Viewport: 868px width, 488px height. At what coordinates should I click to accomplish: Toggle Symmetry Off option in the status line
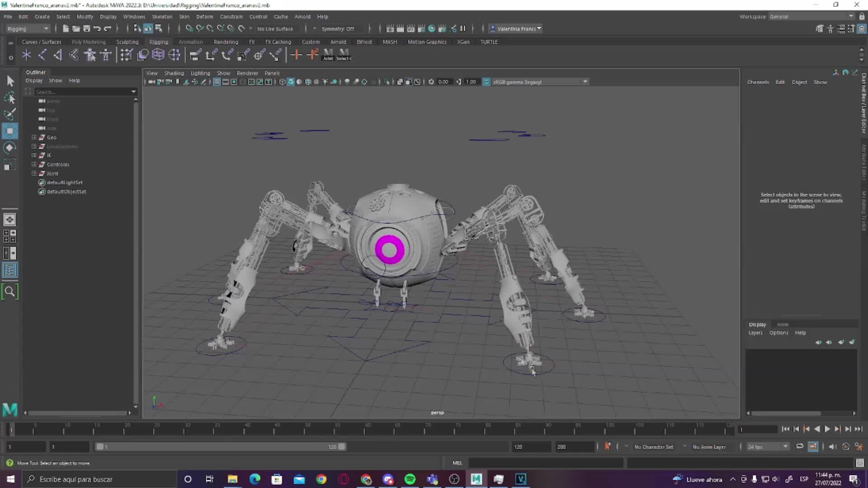click(x=337, y=28)
